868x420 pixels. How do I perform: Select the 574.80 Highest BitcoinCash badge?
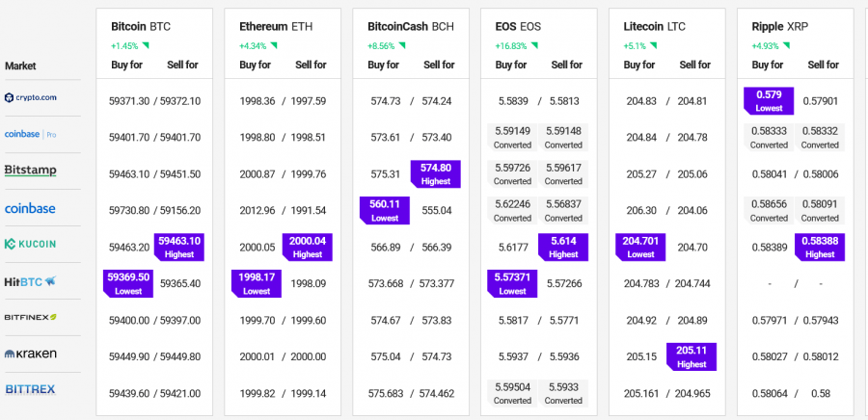[436, 174]
